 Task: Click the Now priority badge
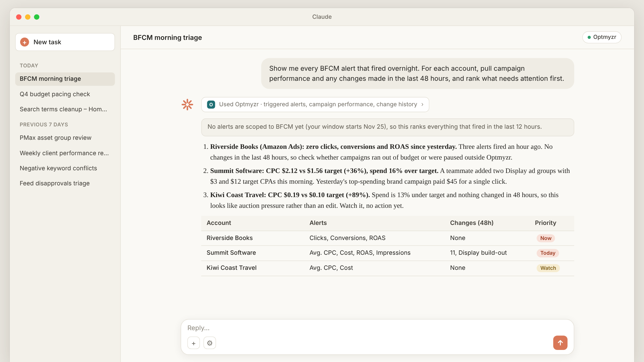(x=545, y=238)
